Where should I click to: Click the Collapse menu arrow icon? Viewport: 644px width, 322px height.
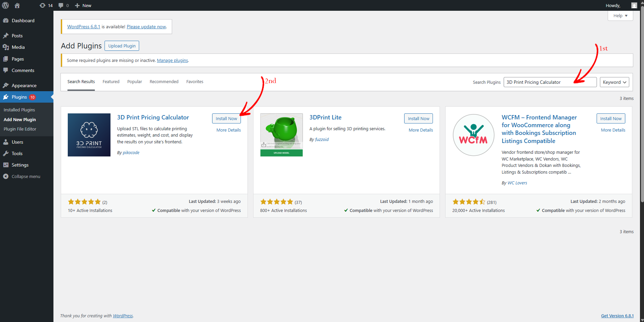click(x=6, y=176)
